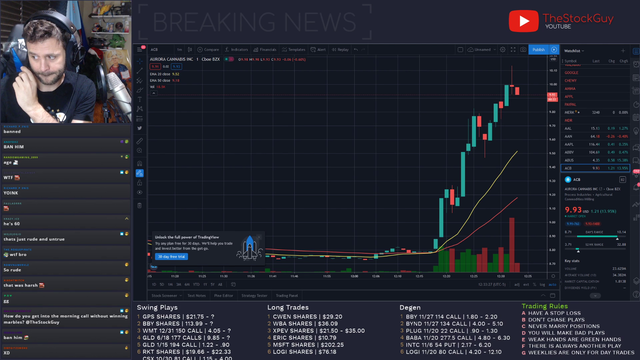This screenshot has width=640, height=360.
Task: Select the text annotation tool
Action: tap(140, 100)
